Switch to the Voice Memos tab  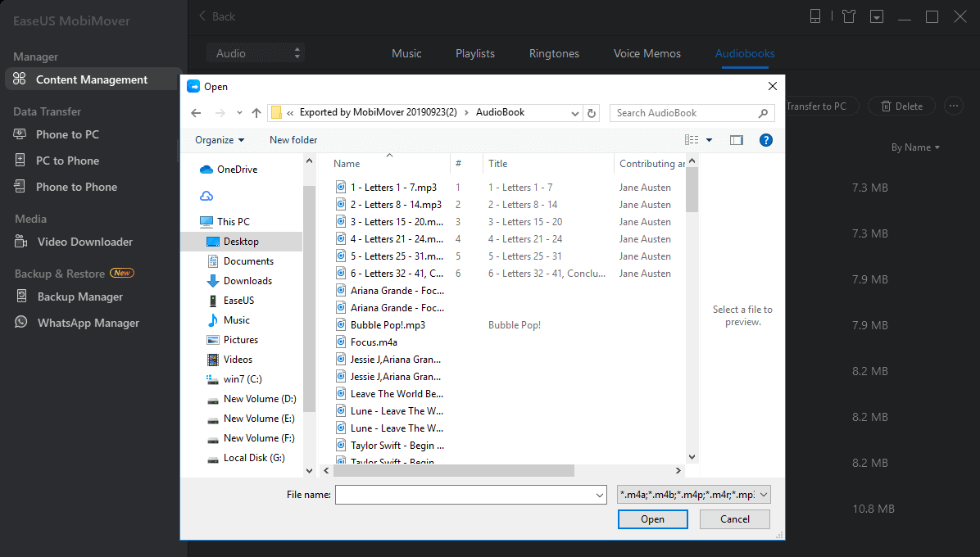tap(647, 53)
